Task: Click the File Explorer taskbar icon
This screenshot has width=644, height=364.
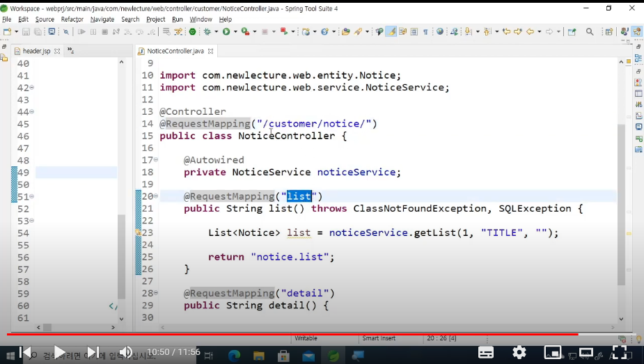Action: (x=259, y=356)
